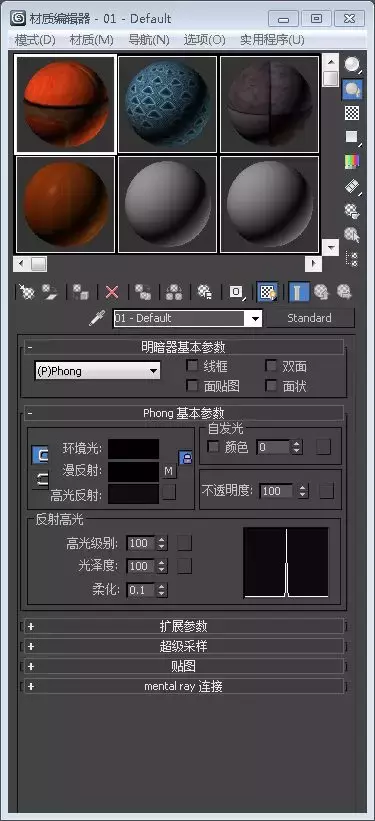Viewport: 375px width, 821px height.
Task: Toggle the upper ambient-diffuse link button left of 环境光
Action: coord(40,455)
